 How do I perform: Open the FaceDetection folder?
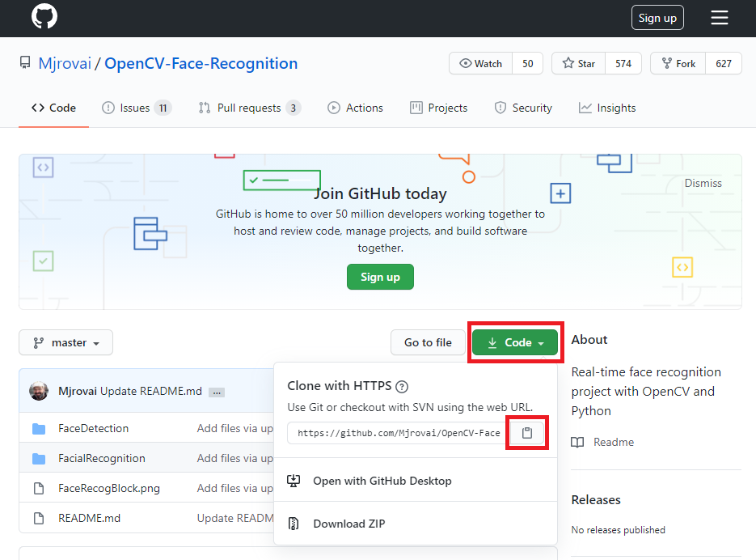point(94,429)
